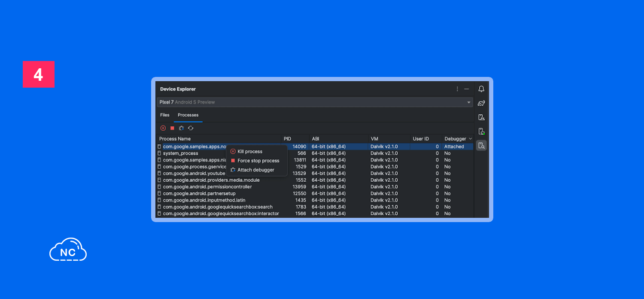The image size is (644, 299).
Task: Choose Kill process from the context menu
Action: point(257,152)
